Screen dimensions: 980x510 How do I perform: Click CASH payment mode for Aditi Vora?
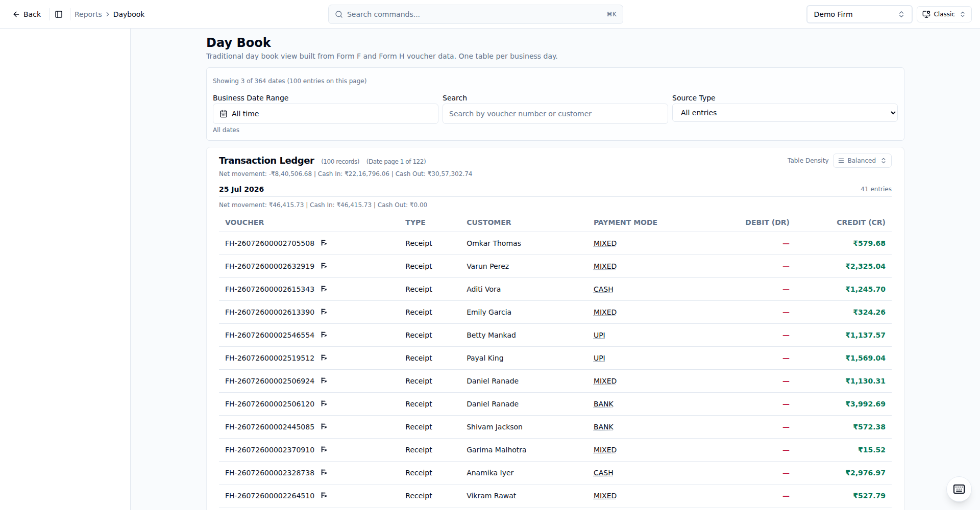coord(603,289)
